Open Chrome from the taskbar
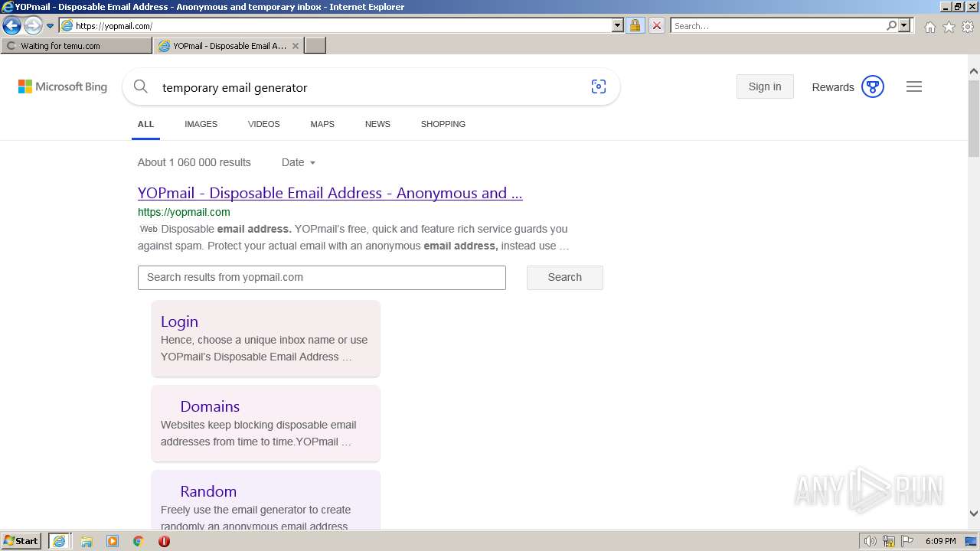Screen dimensions: 980x551 (x=139, y=541)
